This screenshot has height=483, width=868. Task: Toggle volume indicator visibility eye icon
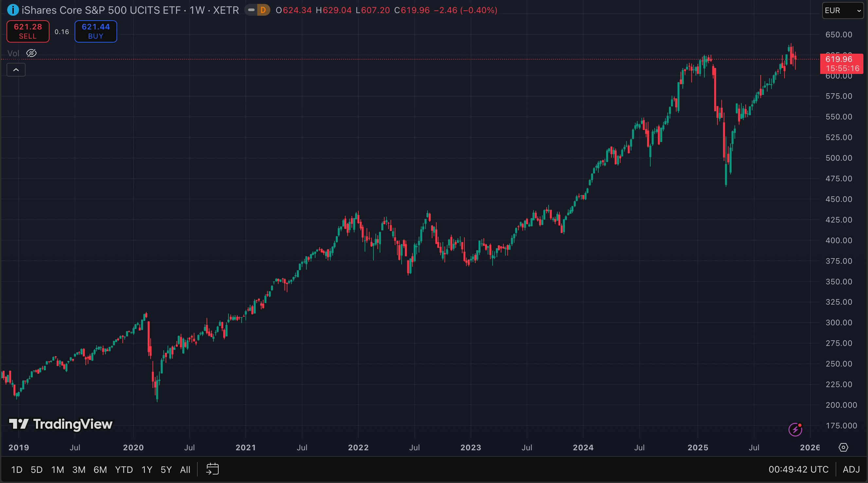click(x=31, y=53)
